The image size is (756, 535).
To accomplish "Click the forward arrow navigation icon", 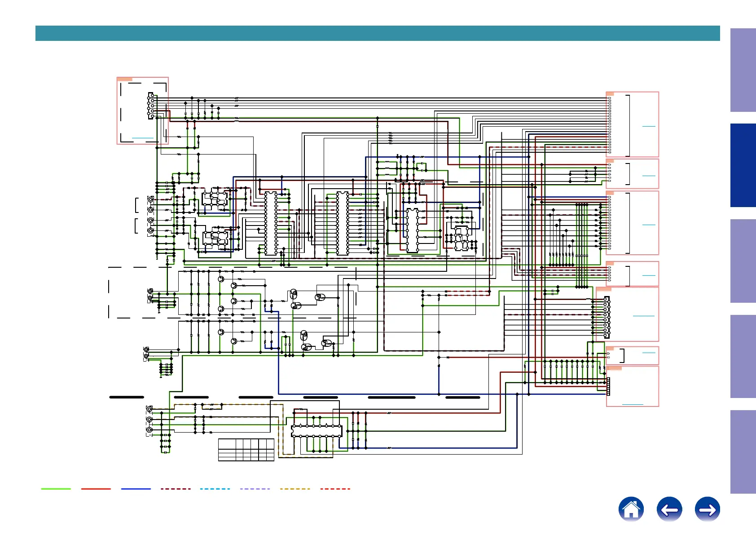I will click(708, 509).
